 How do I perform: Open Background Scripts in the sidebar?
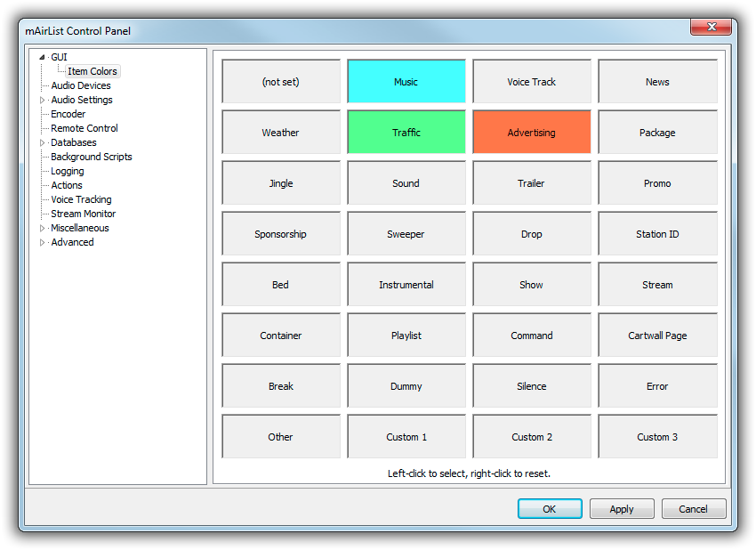coord(92,157)
